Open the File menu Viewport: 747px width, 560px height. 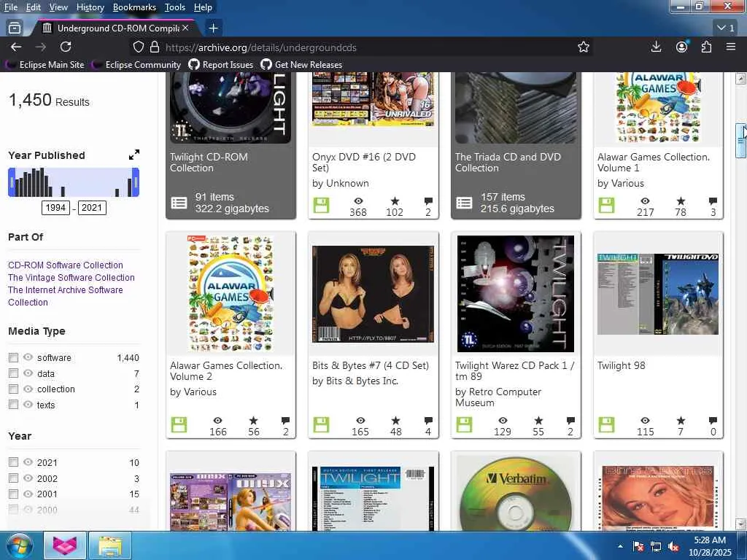coord(10,7)
